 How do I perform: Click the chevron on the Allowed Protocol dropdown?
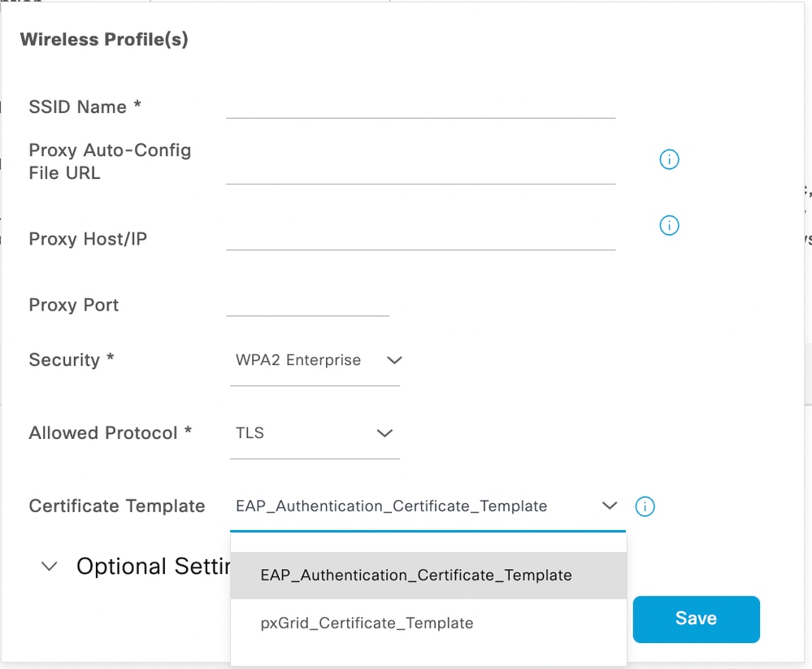384,433
